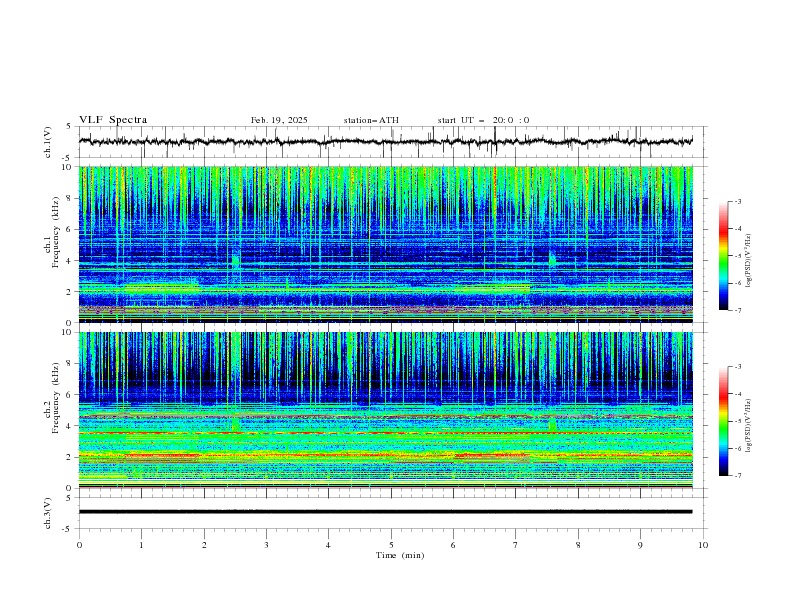Click the "-7" tick on ch.1 colorbar
The image size is (792, 612).
click(737, 310)
